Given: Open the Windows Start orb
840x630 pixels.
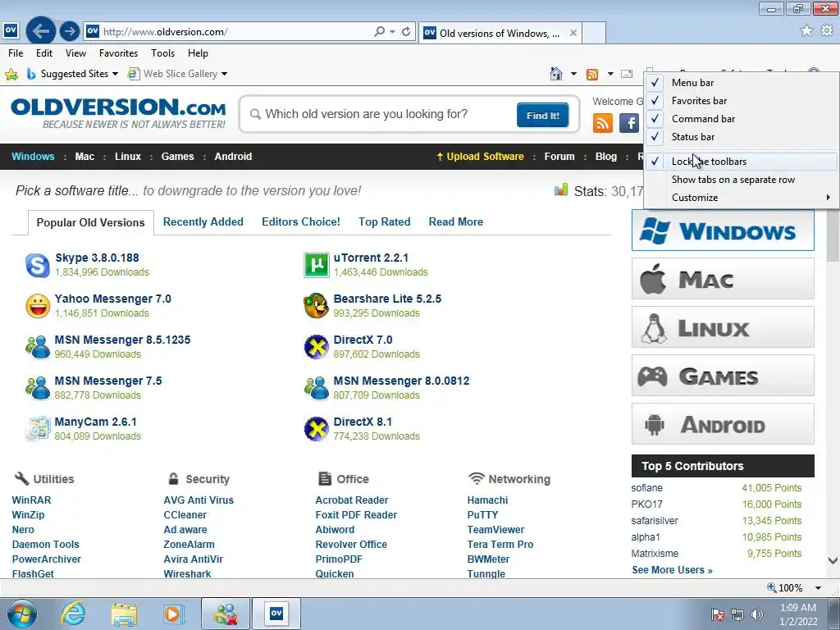Looking at the screenshot, I should point(22,614).
